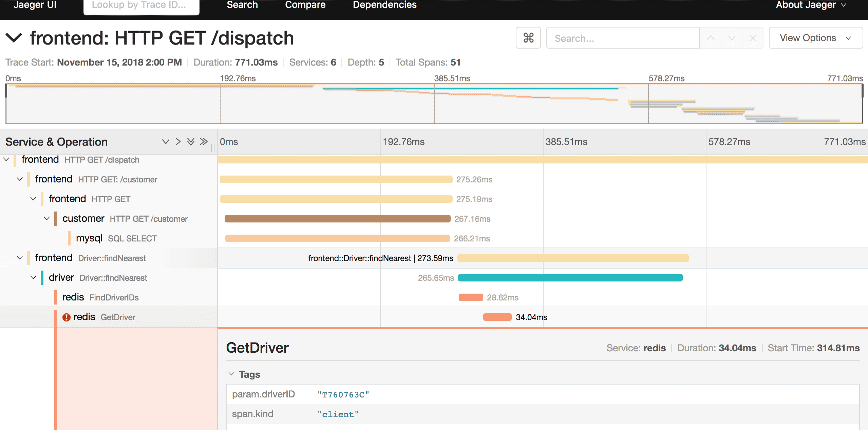Clear the span search with X icon
The height and width of the screenshot is (430, 868).
[753, 38]
